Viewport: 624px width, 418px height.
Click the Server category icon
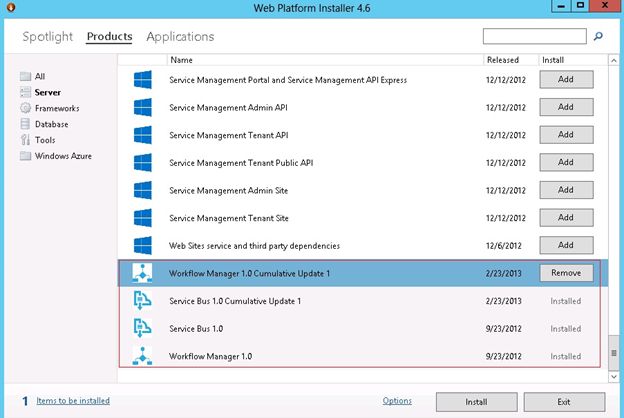[25, 92]
